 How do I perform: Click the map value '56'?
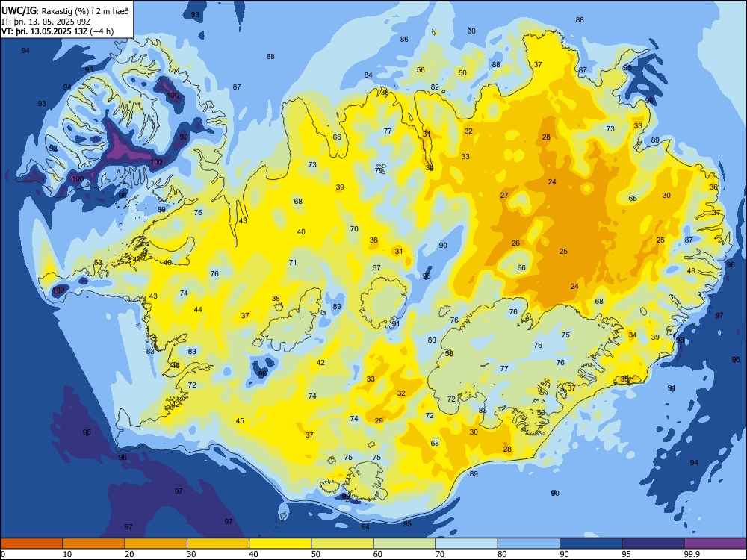click(421, 69)
